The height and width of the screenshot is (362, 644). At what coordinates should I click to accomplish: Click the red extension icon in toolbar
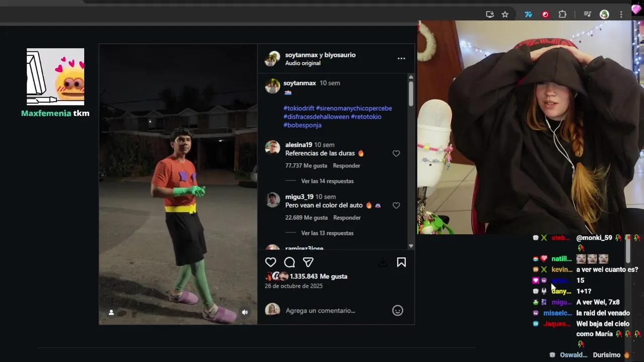tap(545, 15)
